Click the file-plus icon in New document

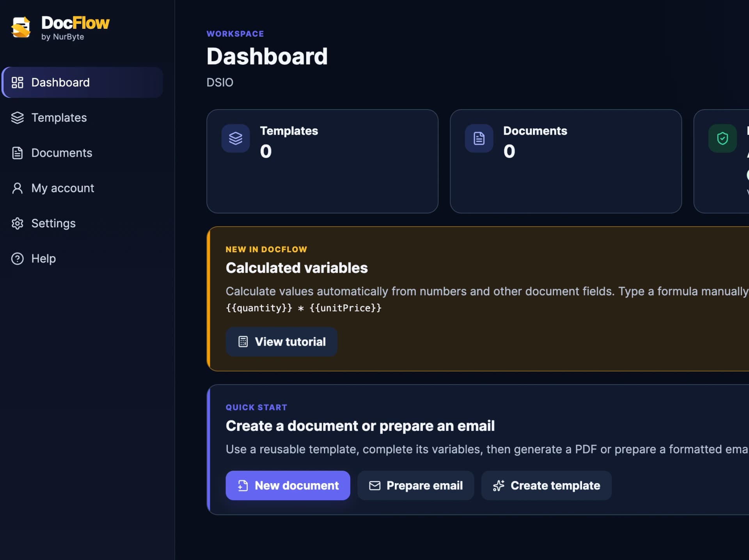tap(243, 486)
